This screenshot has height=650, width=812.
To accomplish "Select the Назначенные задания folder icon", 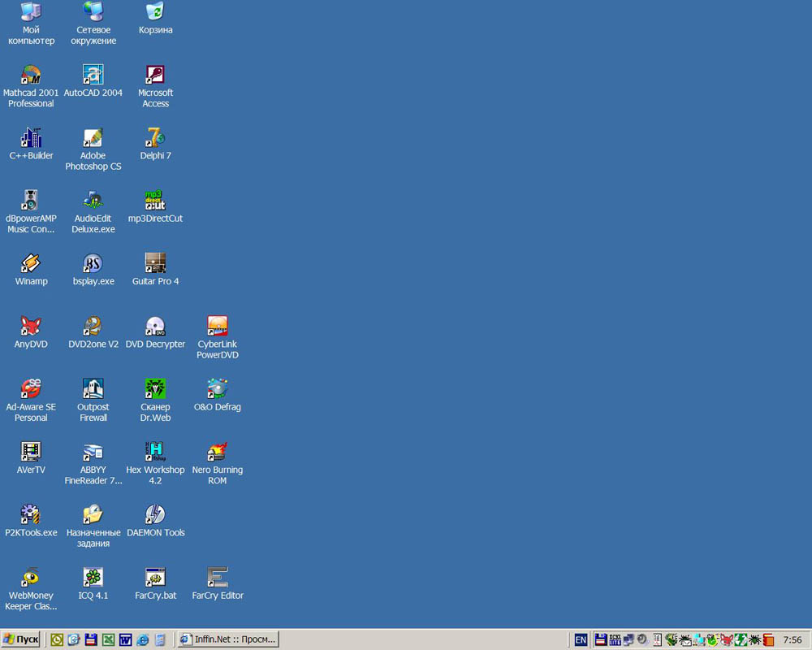I will 93,526.
